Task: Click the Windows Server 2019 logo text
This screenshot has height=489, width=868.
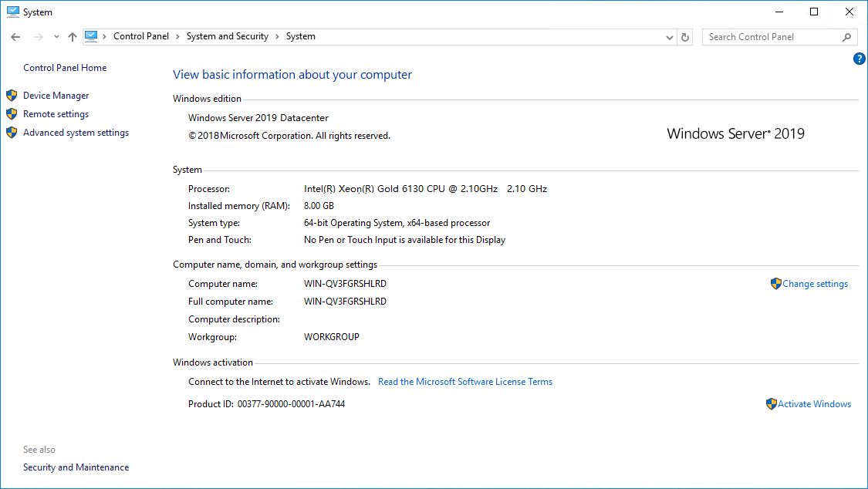Action: pyautogui.click(x=735, y=134)
